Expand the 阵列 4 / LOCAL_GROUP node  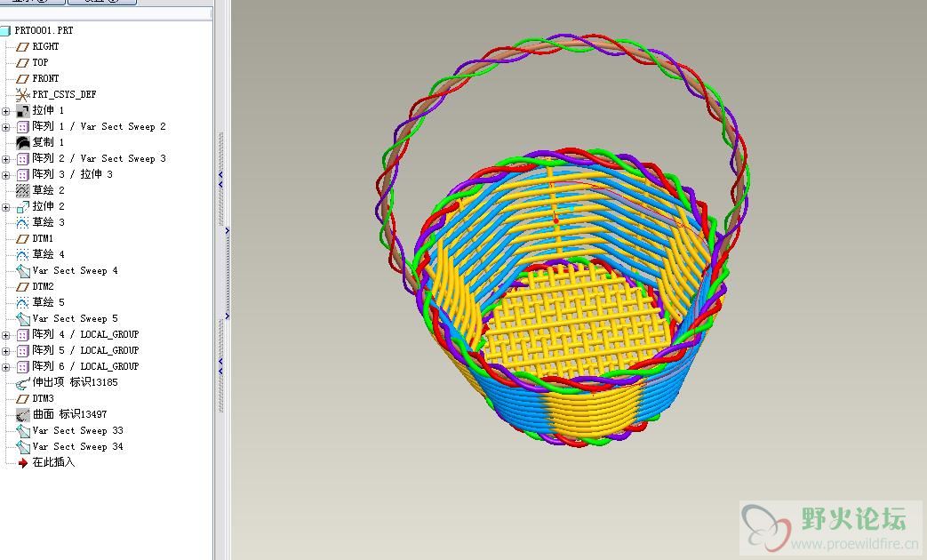6,335
